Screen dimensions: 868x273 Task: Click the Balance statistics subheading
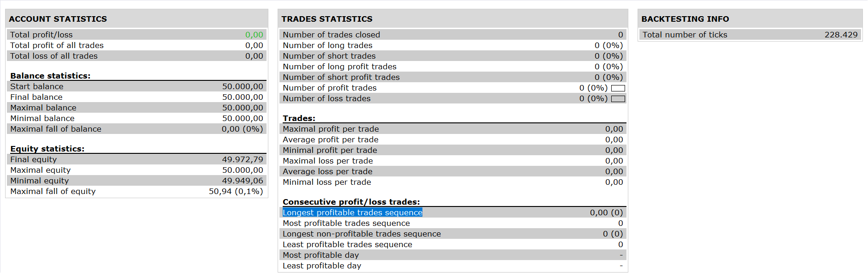click(x=50, y=76)
